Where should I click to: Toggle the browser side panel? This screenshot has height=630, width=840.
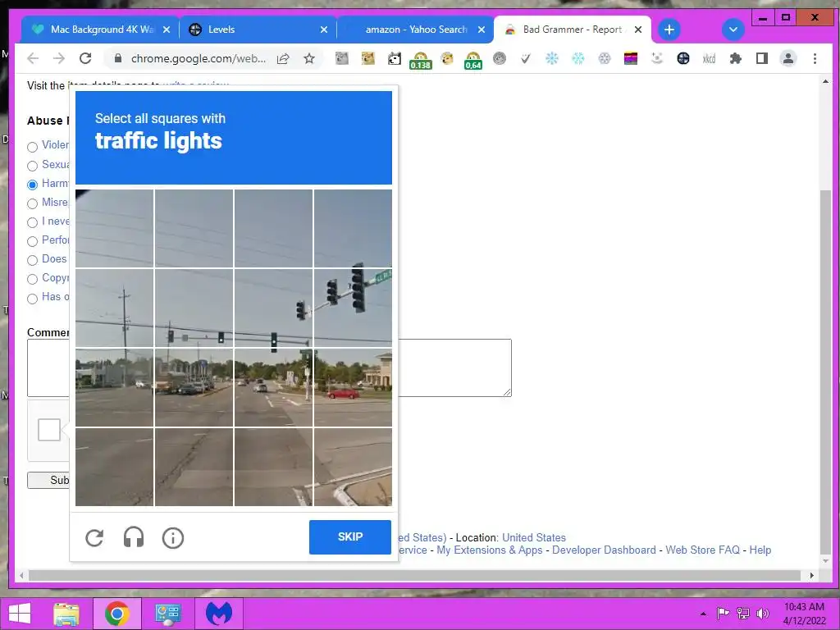point(762,58)
